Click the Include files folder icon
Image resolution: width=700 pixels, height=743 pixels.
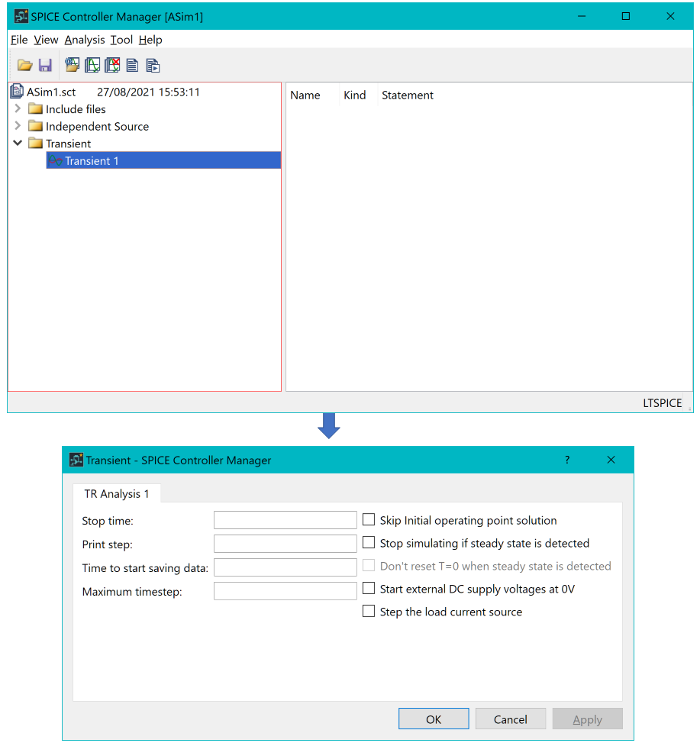36,109
